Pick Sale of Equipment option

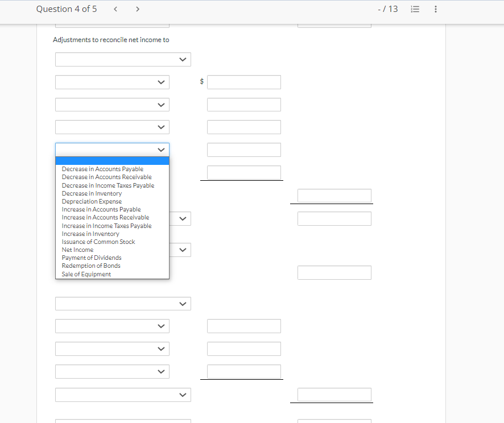[86, 274]
